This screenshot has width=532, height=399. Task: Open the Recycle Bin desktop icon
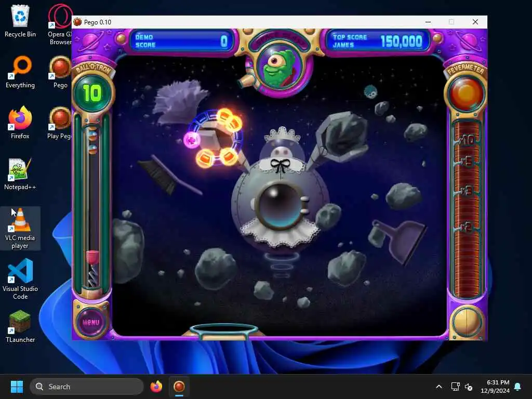20,21
